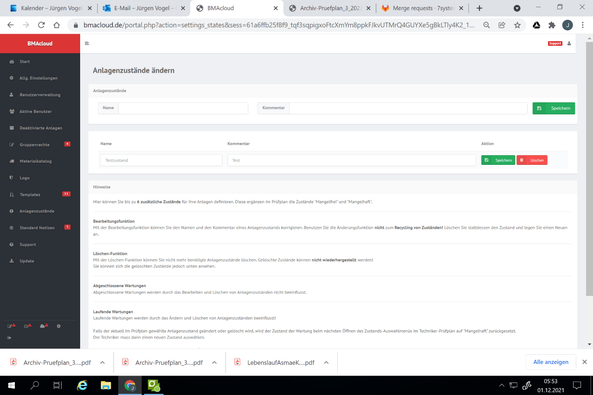
Task: Open the Extensions puzzle icon
Action: click(x=552, y=25)
